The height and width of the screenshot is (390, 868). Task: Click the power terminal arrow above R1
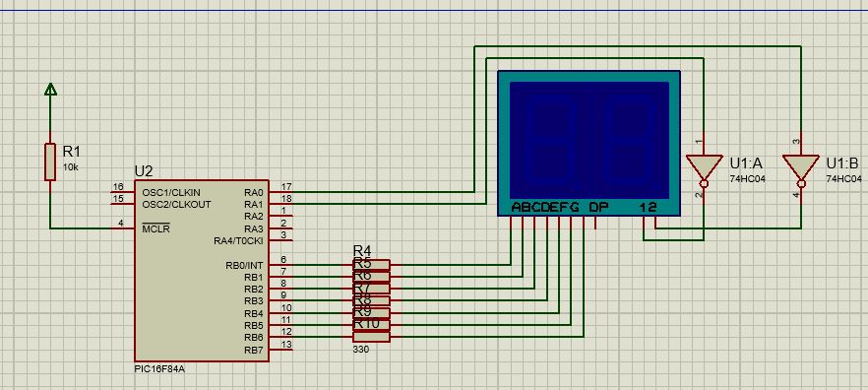50,90
